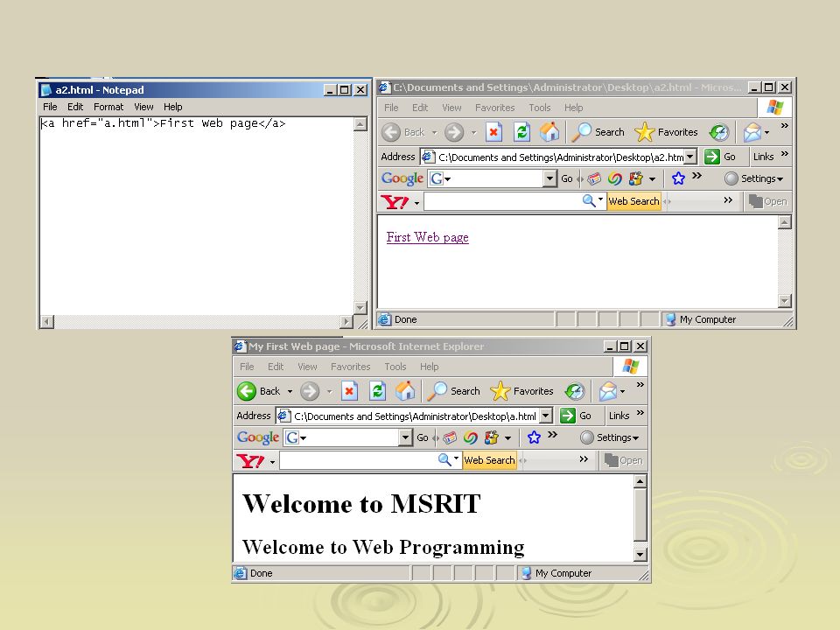
Task: Click the Stop icon in the a2.html browser
Action: [493, 132]
